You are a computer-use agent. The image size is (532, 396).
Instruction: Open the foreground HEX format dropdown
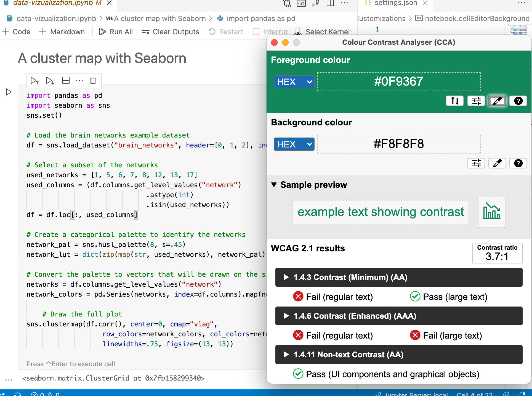coord(294,82)
